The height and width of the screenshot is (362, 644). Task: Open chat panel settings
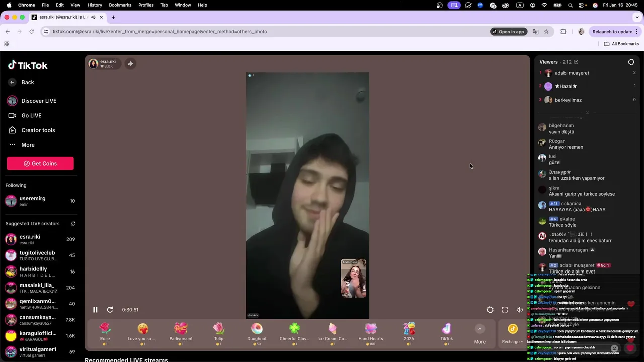click(631, 62)
